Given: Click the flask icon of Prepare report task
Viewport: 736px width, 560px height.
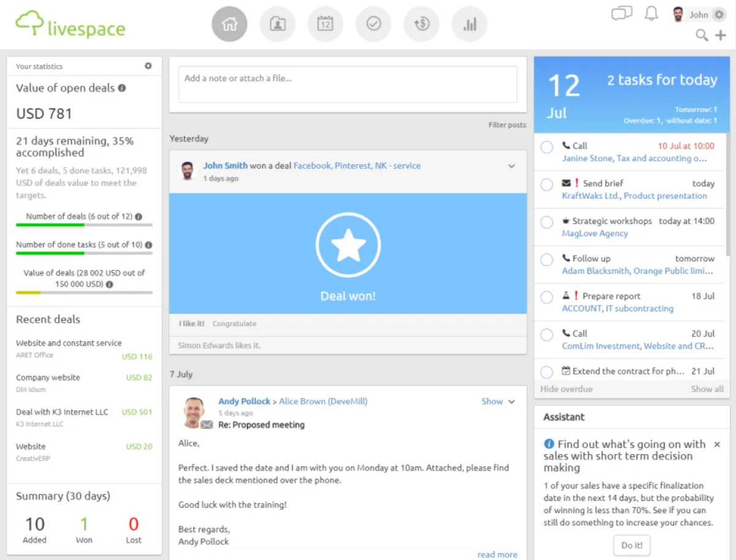Looking at the screenshot, I should coord(566,296).
